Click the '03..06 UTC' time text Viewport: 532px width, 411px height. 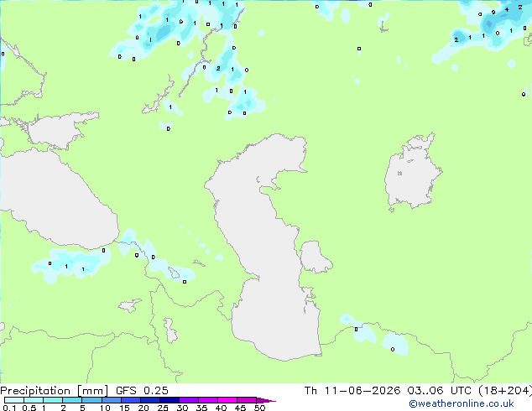pos(440,391)
